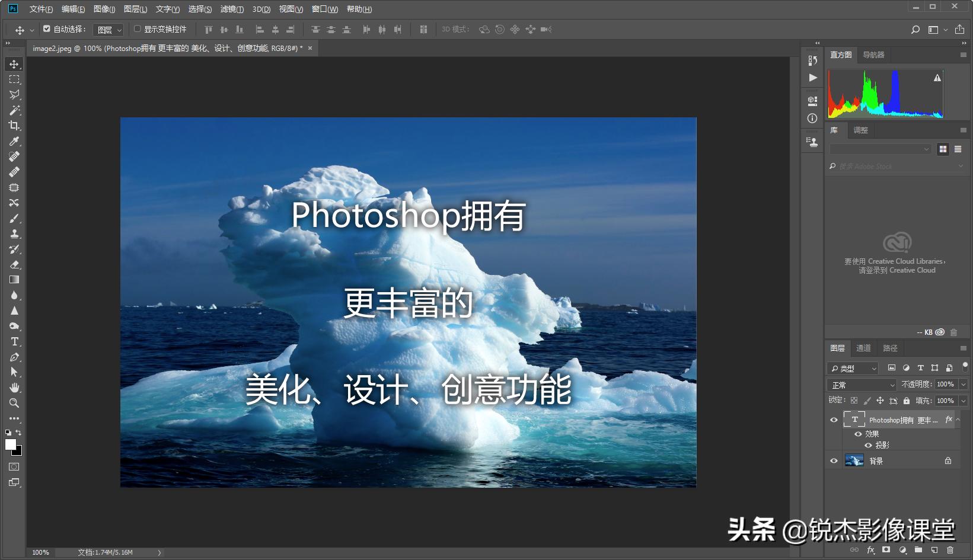Hide the 背景 layer visibility eye
The width and height of the screenshot is (973, 560).
[834, 460]
